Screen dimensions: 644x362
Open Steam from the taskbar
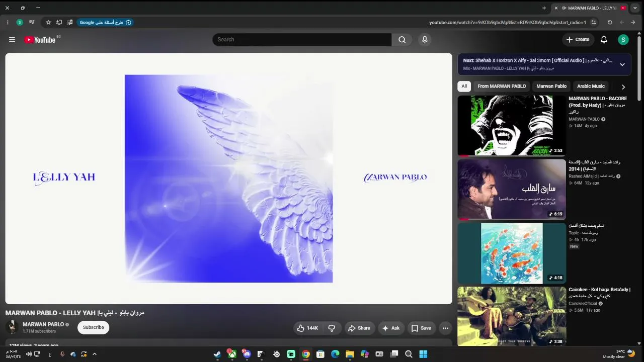coord(217,354)
